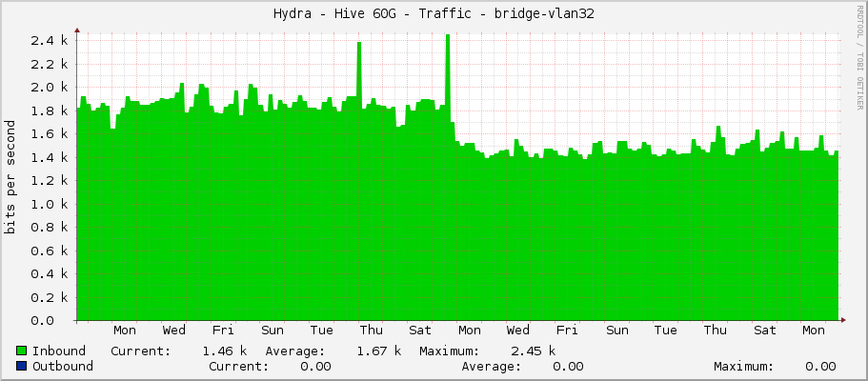The height and width of the screenshot is (381, 868).
Task: Click the "1.0 k" y-axis label
Action: 50,204
